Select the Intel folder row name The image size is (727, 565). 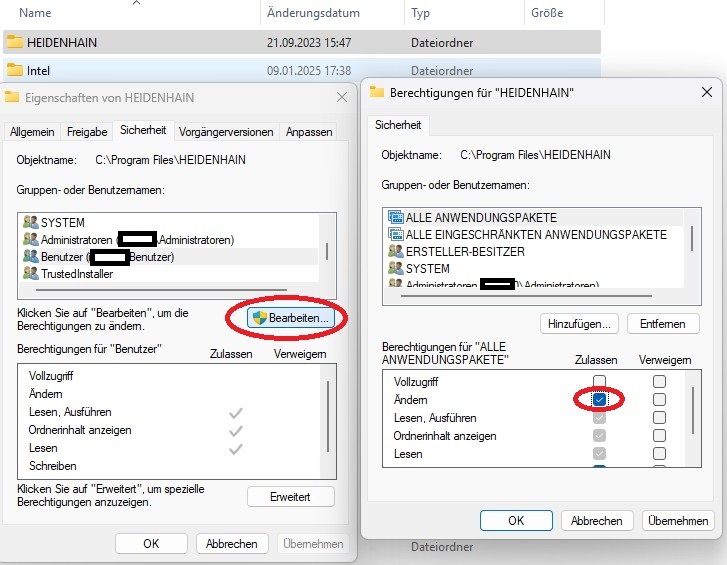38,70
